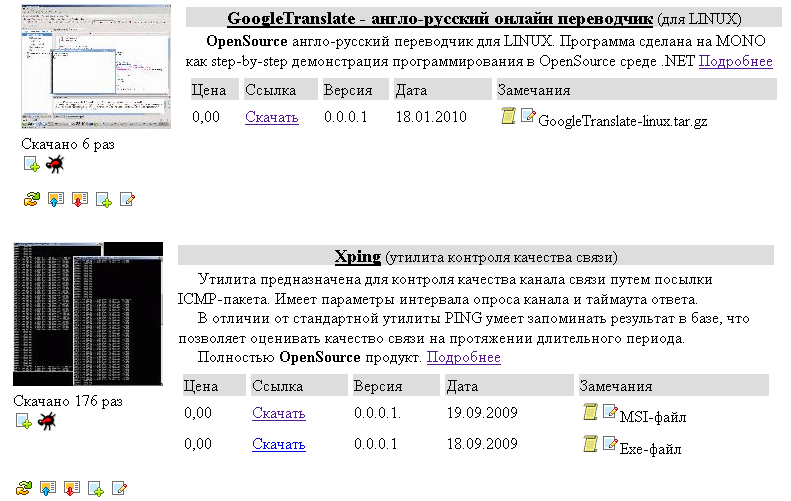Open scroll notes icon for MSI-файл row
Viewport: 791px width, 501px height.
point(590,412)
